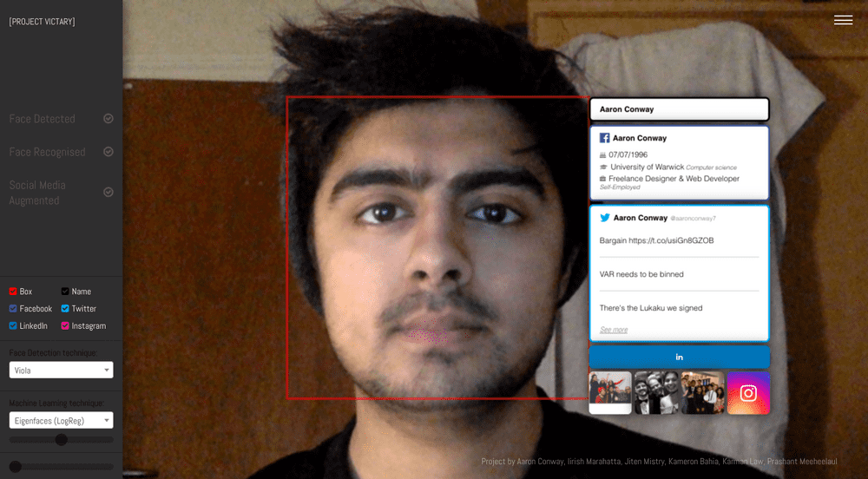
Task: Click the Face Detected checkmark icon
Action: point(108,118)
